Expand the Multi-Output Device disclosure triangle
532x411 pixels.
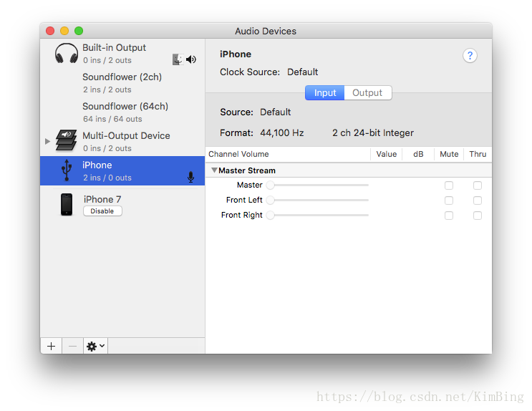tap(47, 141)
